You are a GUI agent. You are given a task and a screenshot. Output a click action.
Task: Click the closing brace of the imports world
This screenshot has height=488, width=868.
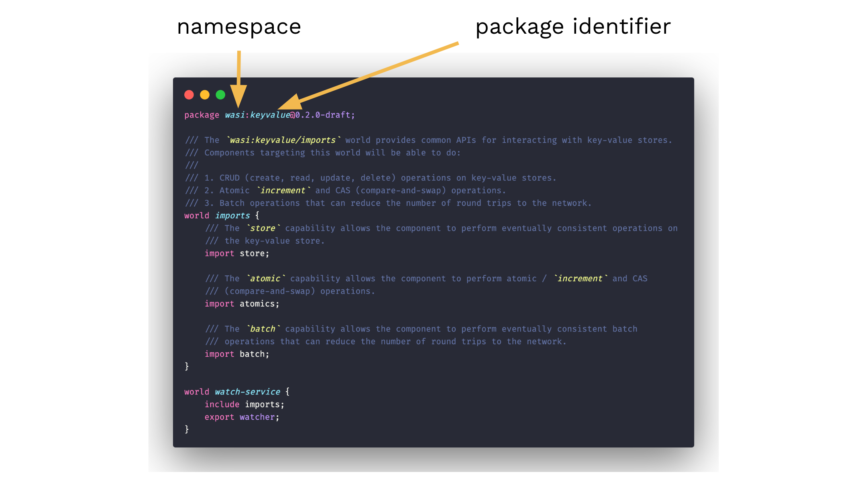click(186, 366)
